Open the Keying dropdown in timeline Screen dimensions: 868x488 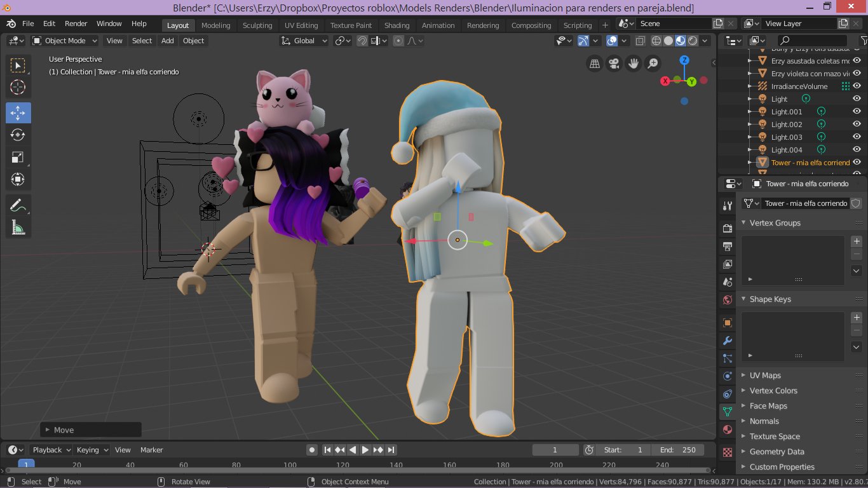click(x=92, y=450)
